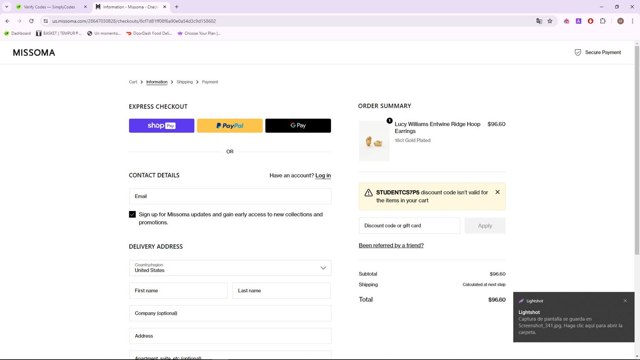Viewport: 640px width, 360px height.
Task: Reload the Missoma checkout page
Action: [31, 21]
